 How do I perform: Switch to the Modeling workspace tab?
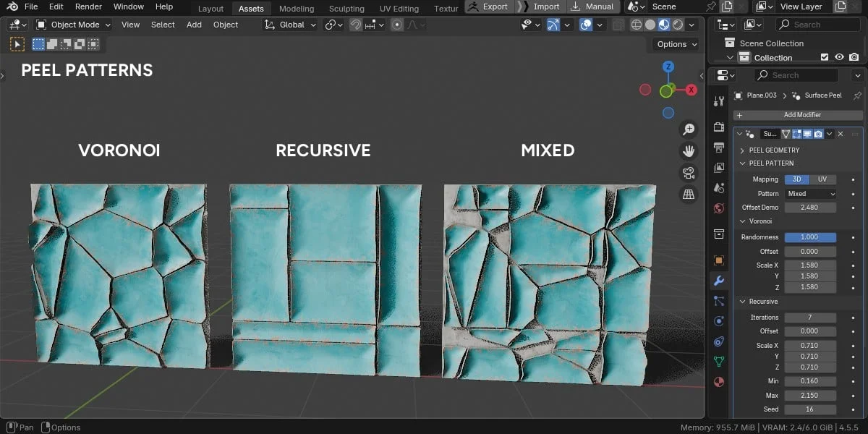(296, 9)
